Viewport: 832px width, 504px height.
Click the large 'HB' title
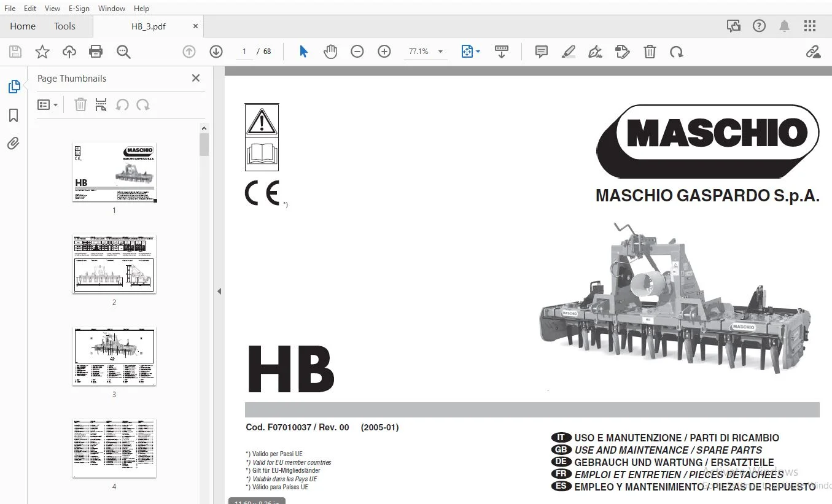point(290,370)
